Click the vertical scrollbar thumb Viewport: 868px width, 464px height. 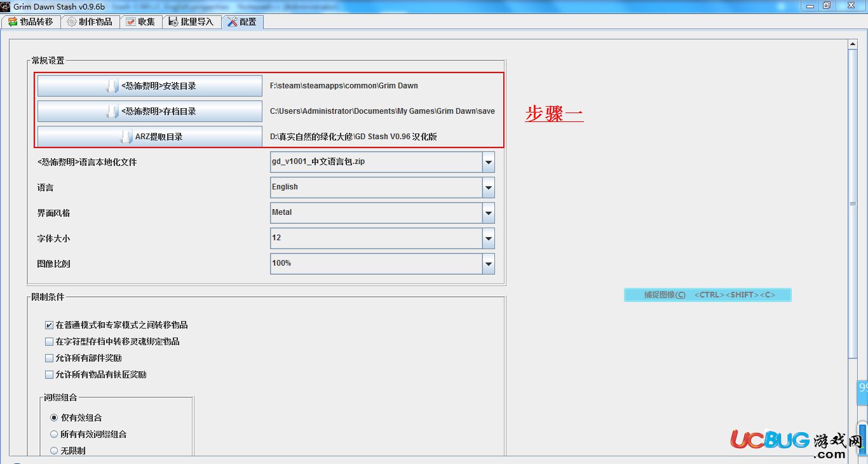853,203
